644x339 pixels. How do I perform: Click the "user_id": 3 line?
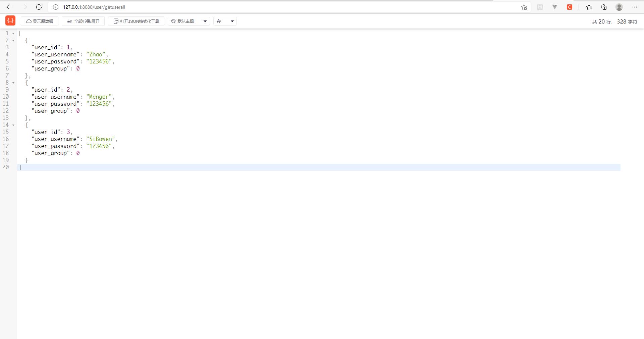(52, 132)
